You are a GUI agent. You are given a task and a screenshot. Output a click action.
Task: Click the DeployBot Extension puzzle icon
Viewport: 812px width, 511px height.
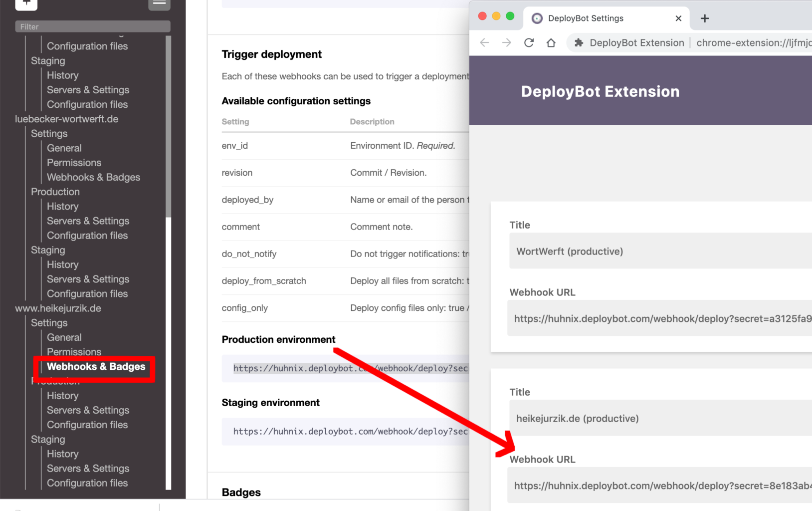(579, 43)
